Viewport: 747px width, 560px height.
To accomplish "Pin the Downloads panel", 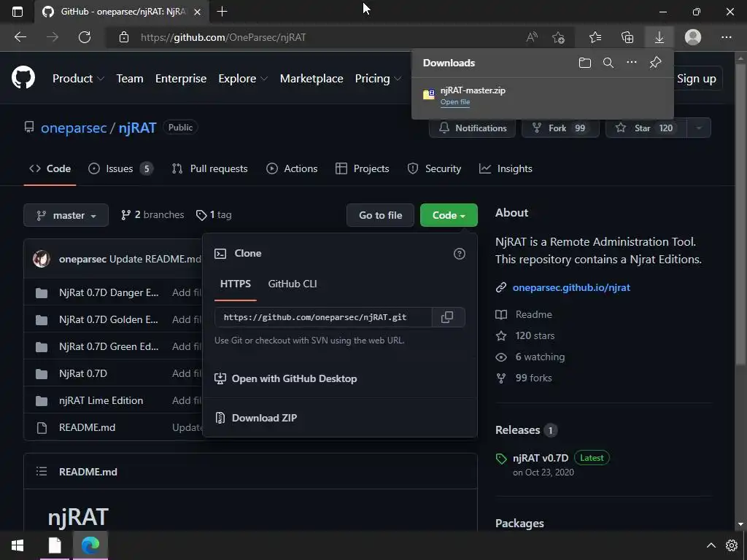I will point(656,63).
